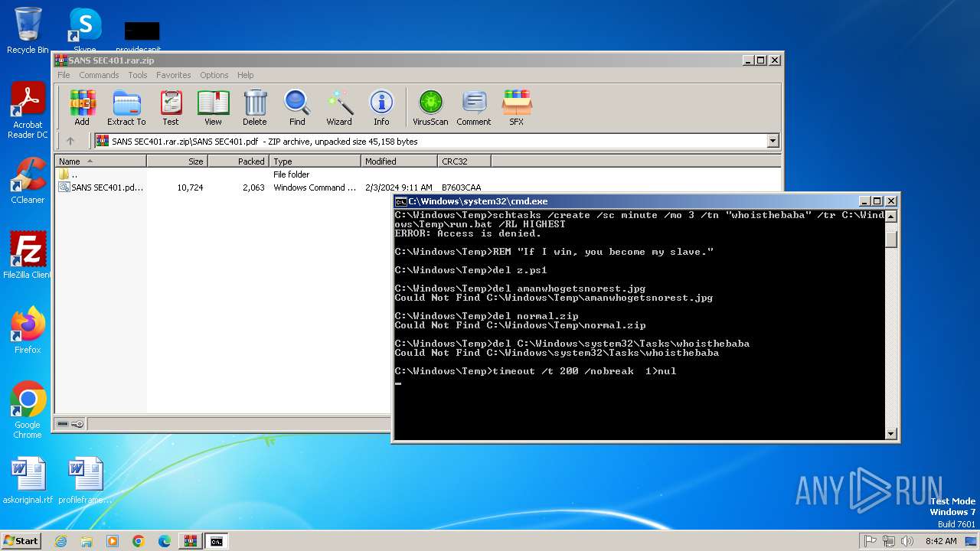Sort by the Type column header
Viewport: 980px width, 551px height.
coord(315,161)
